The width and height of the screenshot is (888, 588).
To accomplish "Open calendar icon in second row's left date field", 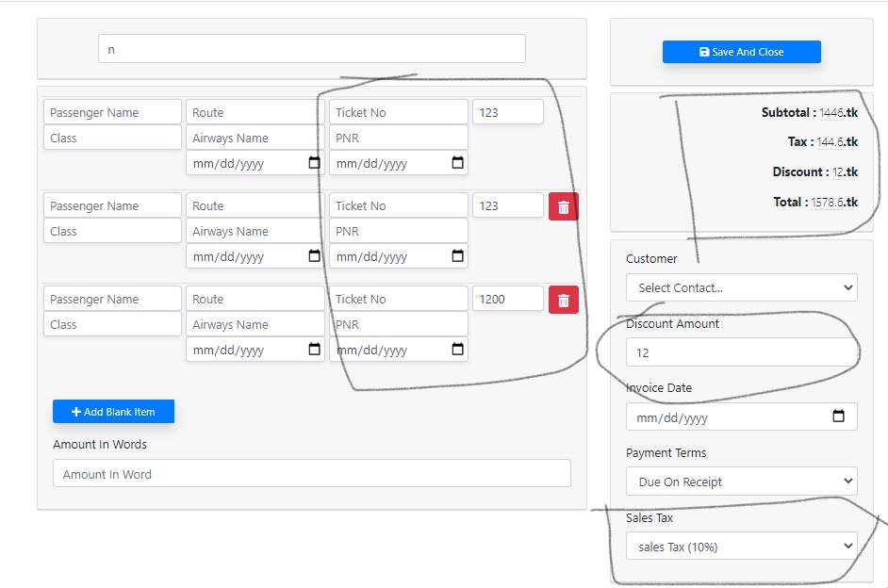I will (314, 256).
